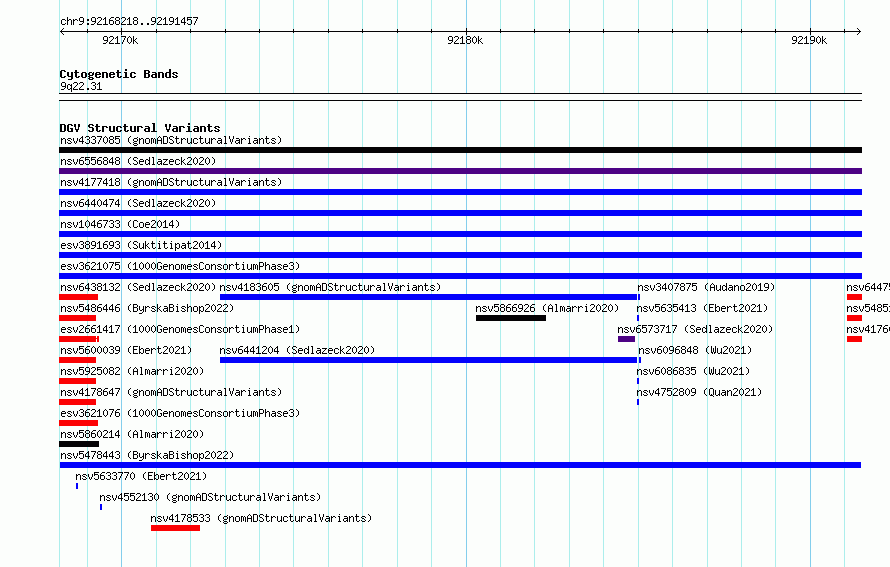Open esv3621075 (1000GenomesConsortiumPhase3) label
The image size is (890, 567).
[x=180, y=266]
